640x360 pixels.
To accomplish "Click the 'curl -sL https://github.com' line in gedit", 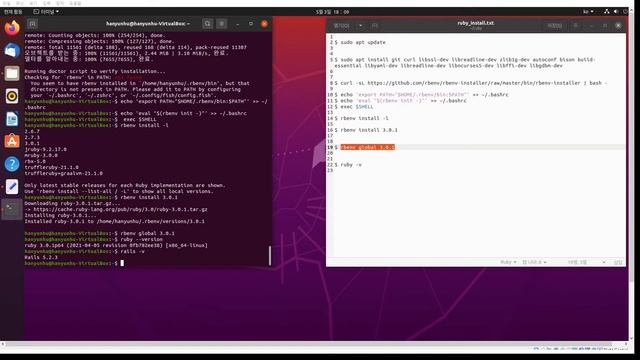I will (471, 83).
